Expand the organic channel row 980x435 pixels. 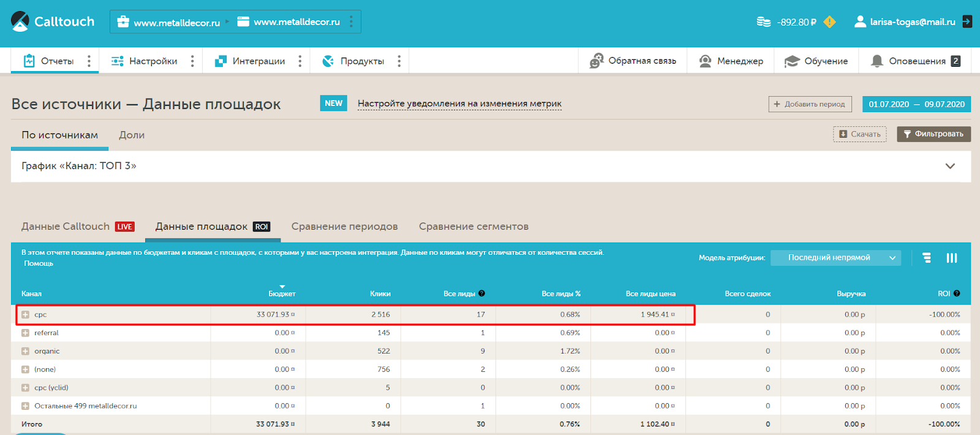25,352
